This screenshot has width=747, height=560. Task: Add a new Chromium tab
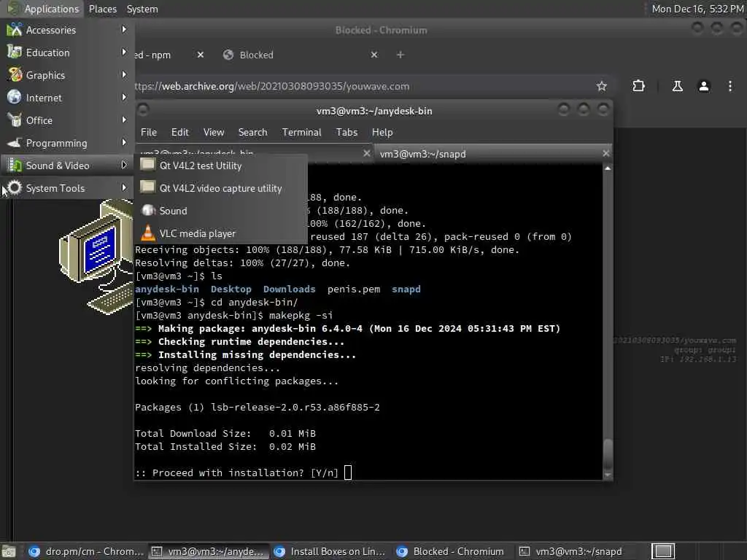[400, 55]
